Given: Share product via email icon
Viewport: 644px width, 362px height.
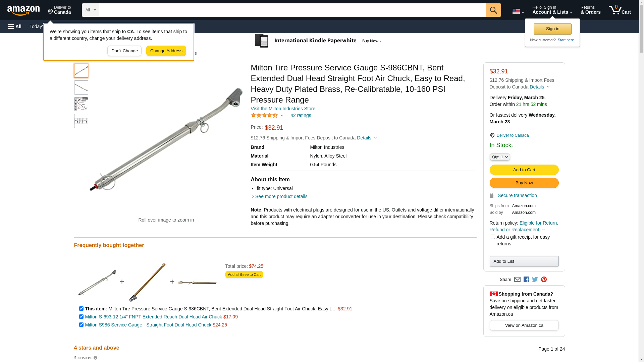Looking at the screenshot, I should coord(517,280).
